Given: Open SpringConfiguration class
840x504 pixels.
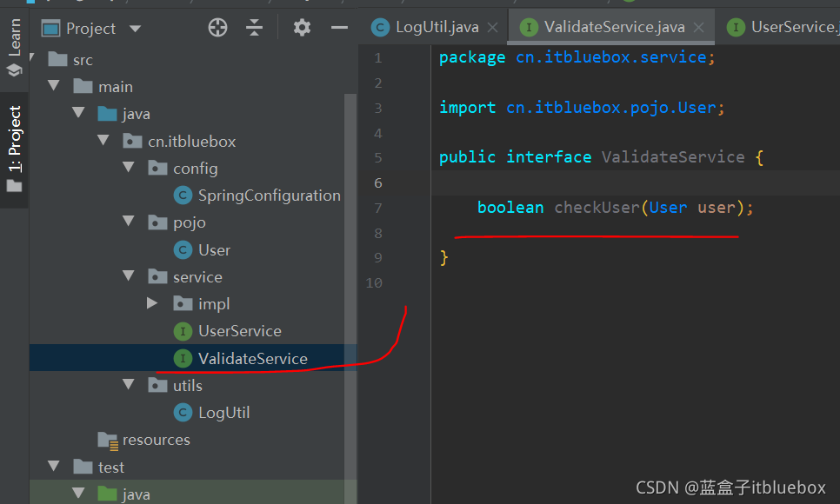Looking at the screenshot, I should (x=269, y=196).
